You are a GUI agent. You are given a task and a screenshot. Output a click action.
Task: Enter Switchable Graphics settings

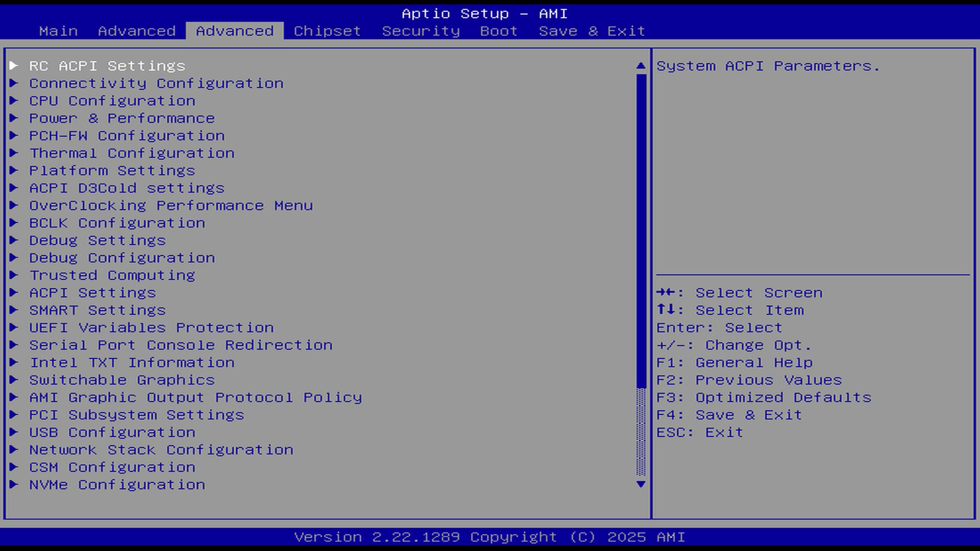[121, 380]
